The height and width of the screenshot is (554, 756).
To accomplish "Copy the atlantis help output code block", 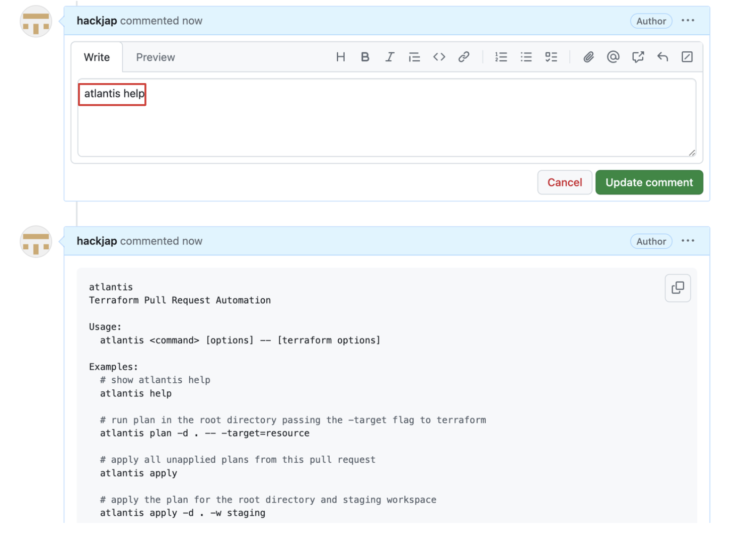I will [677, 288].
